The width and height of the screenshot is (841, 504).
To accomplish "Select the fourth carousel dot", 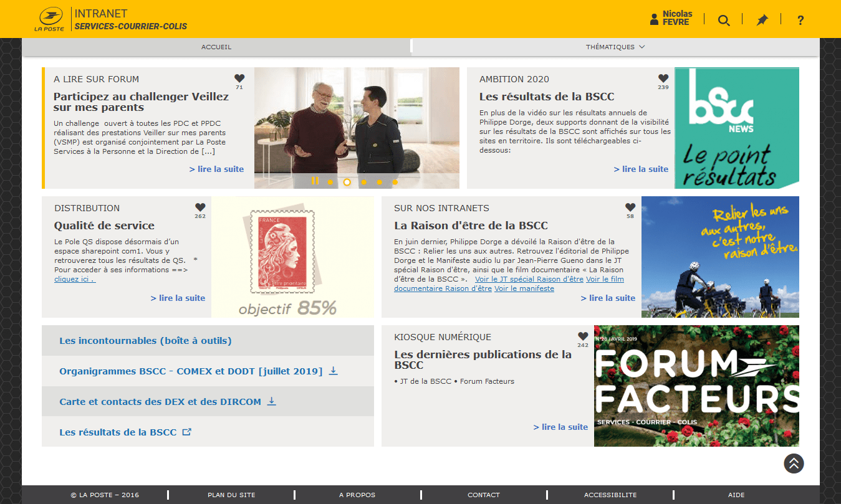I will coord(379,183).
